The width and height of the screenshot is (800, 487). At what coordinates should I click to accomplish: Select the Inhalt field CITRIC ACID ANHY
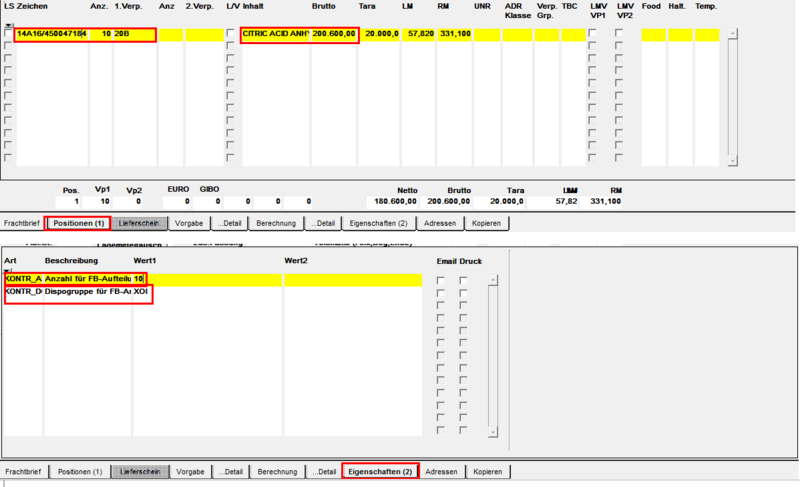276,34
